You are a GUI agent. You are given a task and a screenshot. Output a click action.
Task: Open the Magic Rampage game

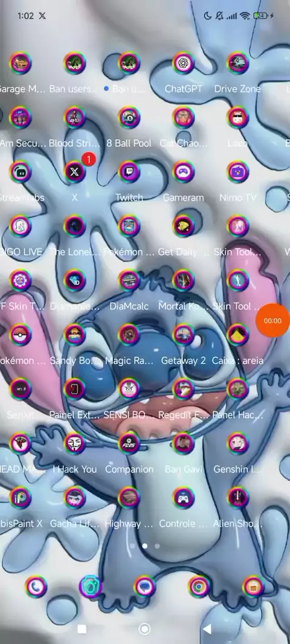[129, 335]
